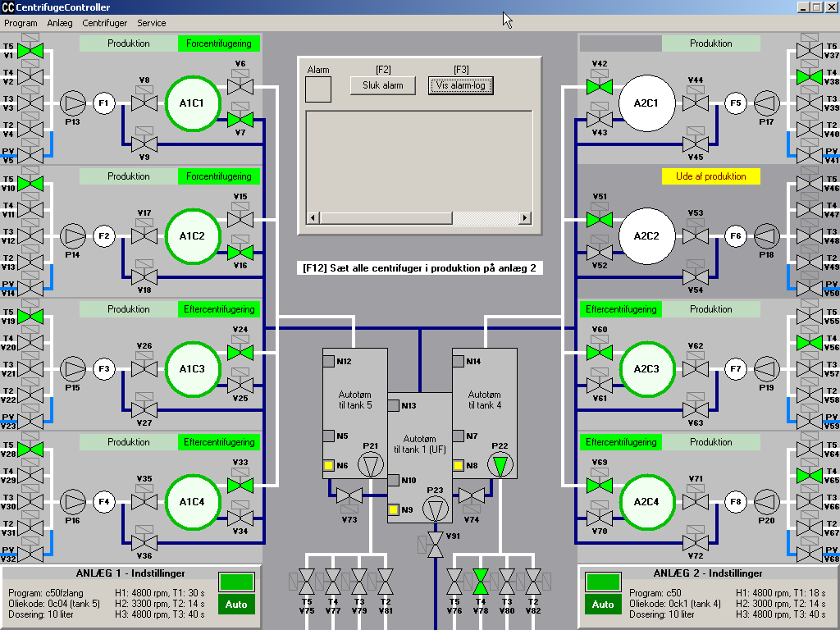This screenshot has height=630, width=840.
Task: Click flow meter F1
Action: pyautogui.click(x=104, y=103)
